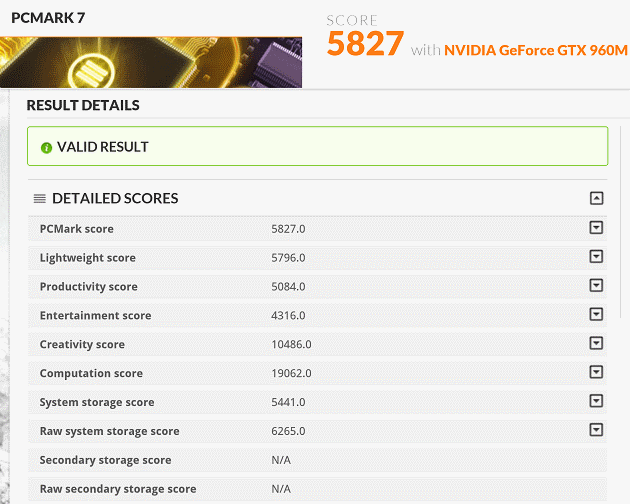This screenshot has width=630, height=504.
Task: Expand the Productivity score row
Action: [596, 285]
